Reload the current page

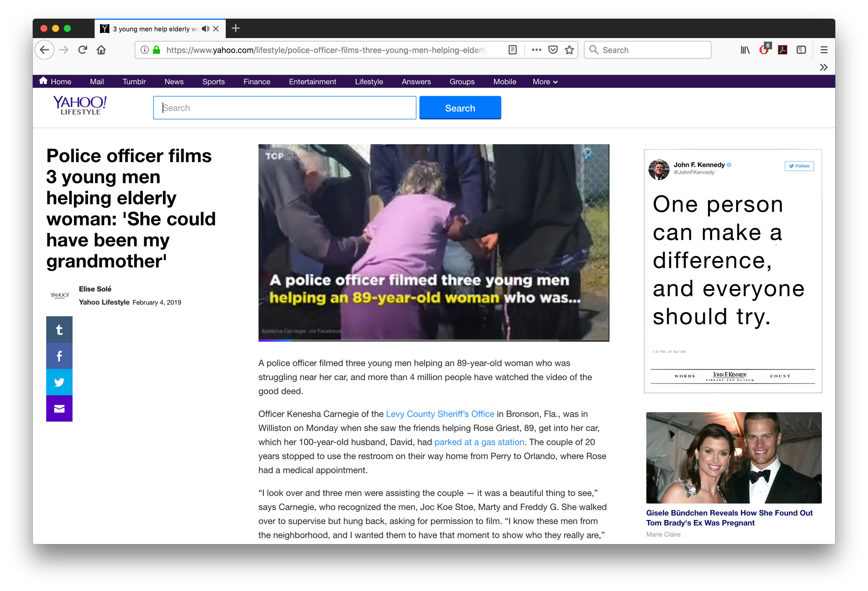(83, 50)
